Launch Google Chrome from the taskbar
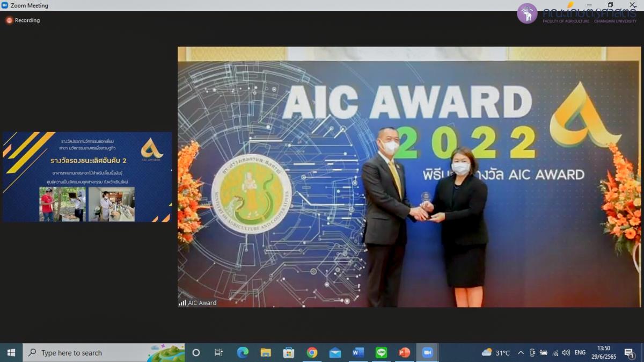 click(x=312, y=353)
